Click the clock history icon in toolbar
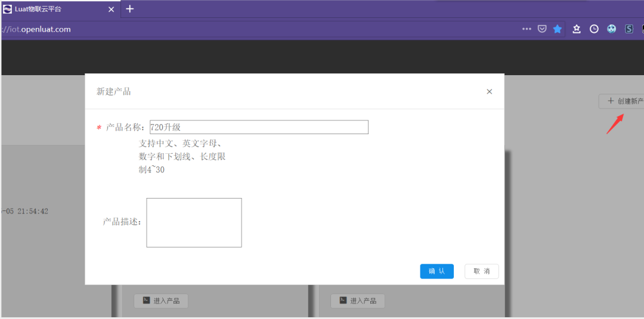This screenshot has height=319, width=644. click(594, 29)
